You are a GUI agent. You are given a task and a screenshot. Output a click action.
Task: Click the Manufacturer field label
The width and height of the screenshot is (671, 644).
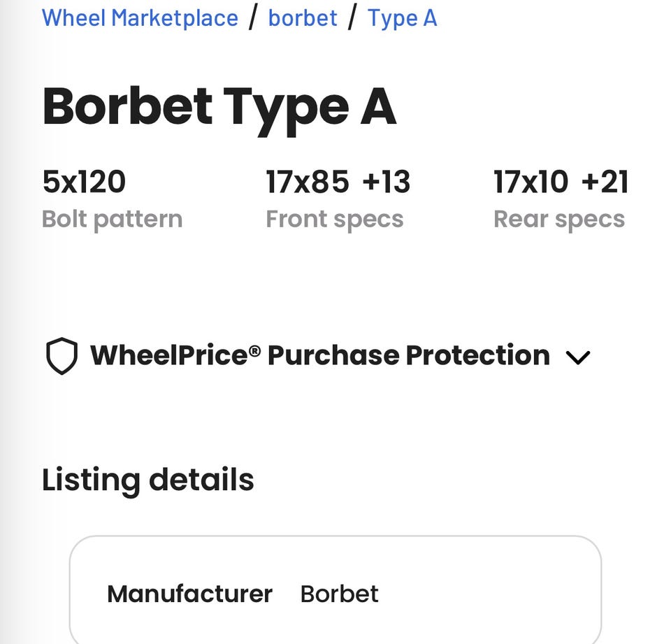[x=189, y=594]
